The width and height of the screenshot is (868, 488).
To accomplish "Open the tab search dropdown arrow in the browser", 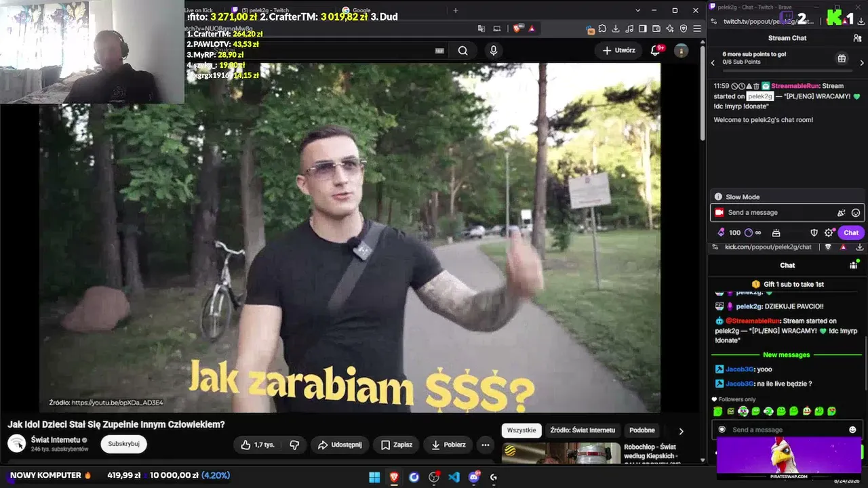I will click(637, 10).
